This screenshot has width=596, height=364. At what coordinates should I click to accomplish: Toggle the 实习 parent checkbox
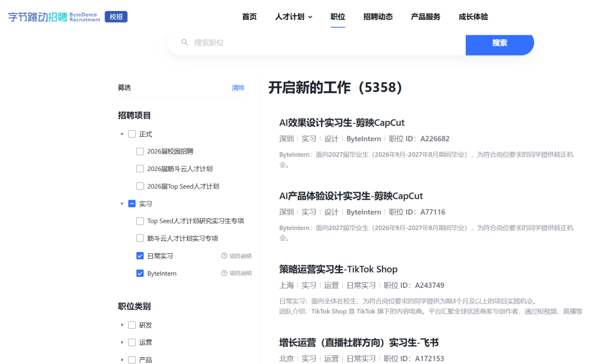132,204
